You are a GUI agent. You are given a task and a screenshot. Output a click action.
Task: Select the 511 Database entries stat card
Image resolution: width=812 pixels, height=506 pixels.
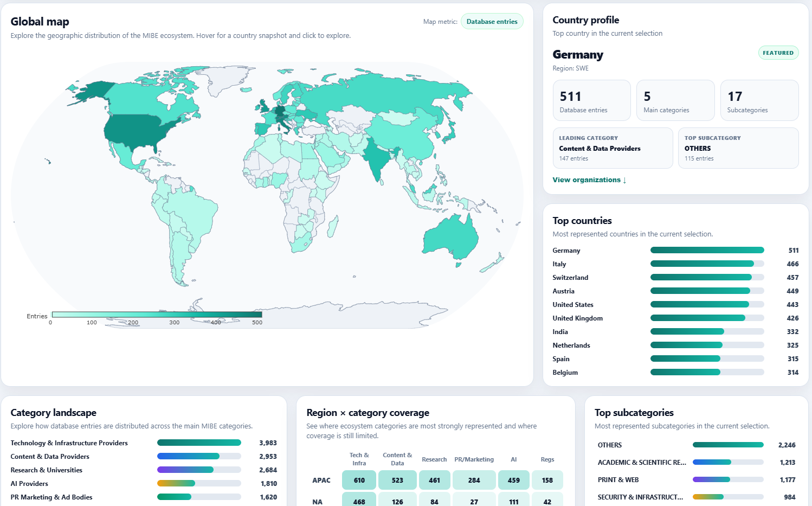tap(591, 100)
